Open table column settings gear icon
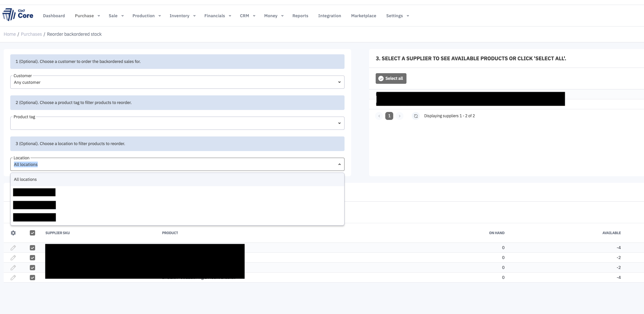 pyautogui.click(x=13, y=233)
